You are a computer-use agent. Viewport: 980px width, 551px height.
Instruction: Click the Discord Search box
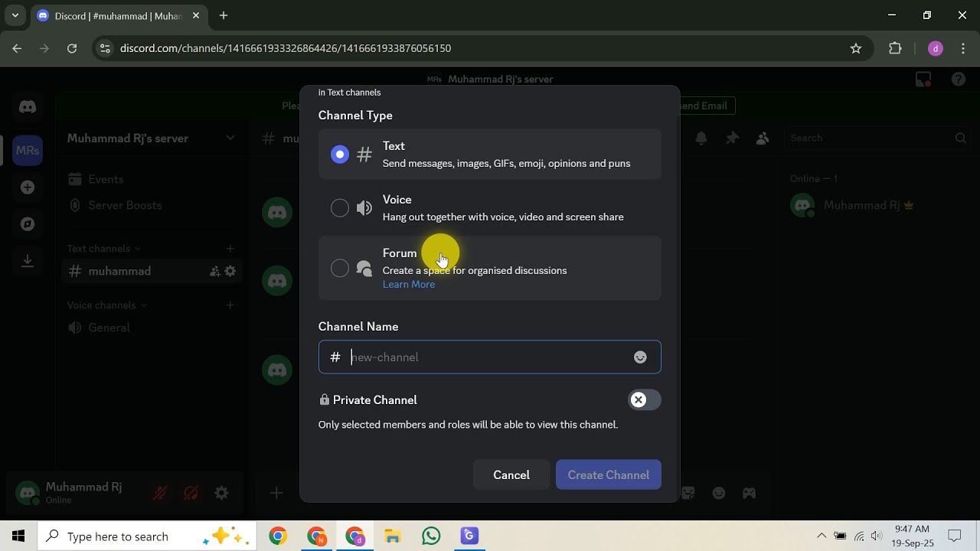(x=877, y=138)
